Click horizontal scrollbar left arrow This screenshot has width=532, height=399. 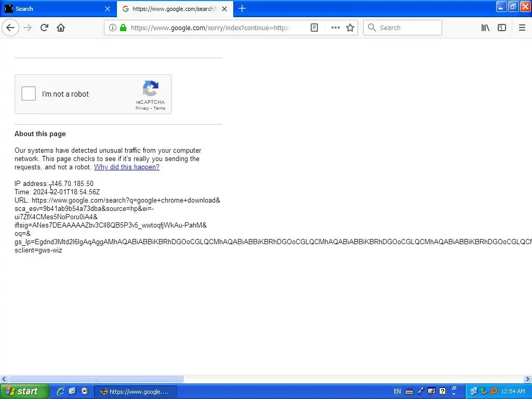(4, 379)
